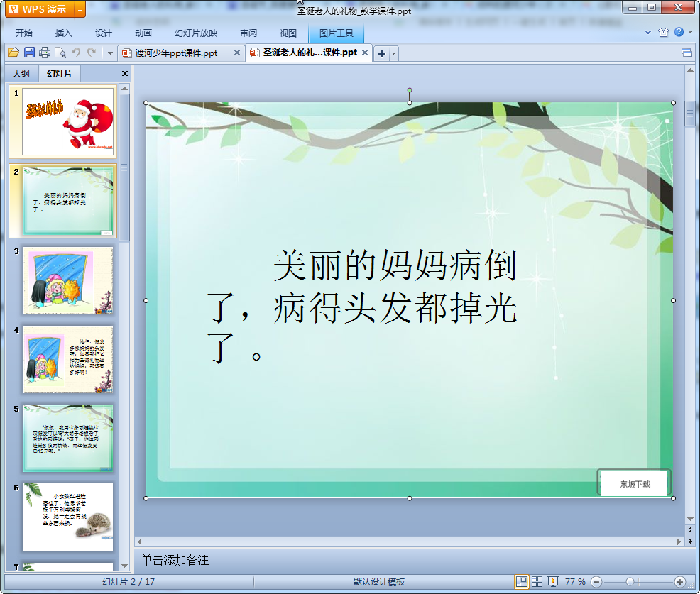Click the notes area 单击添加备注
This screenshot has width=700, height=594.
[175, 560]
